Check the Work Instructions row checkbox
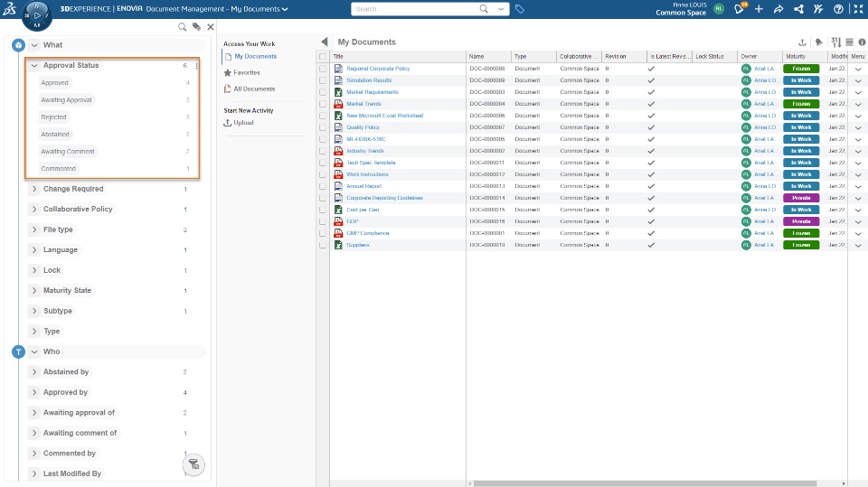This screenshot has height=487, width=868. [x=323, y=174]
